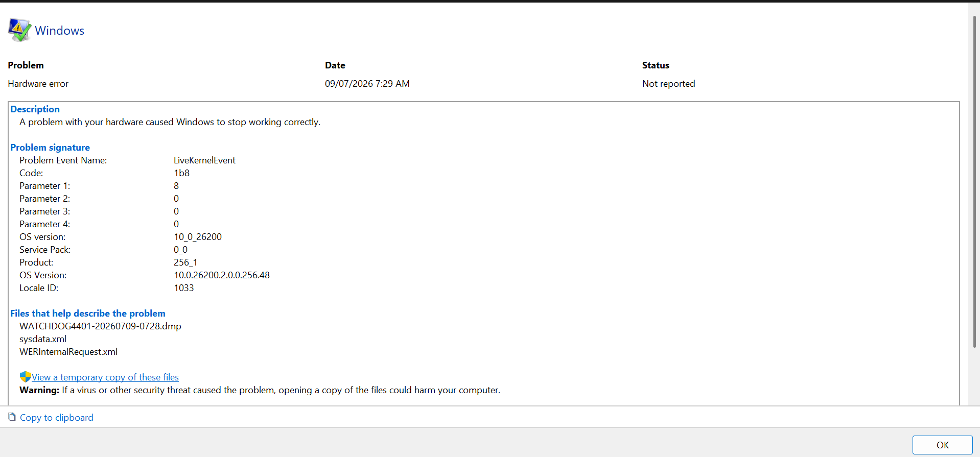The width and height of the screenshot is (980, 457).
Task: Select the sysdata.xml file name
Action: (43, 339)
